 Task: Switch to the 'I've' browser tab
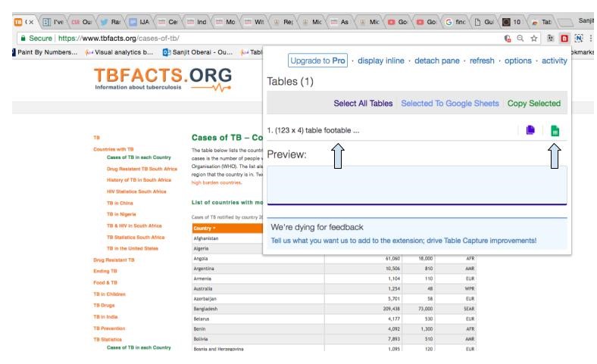(x=53, y=22)
